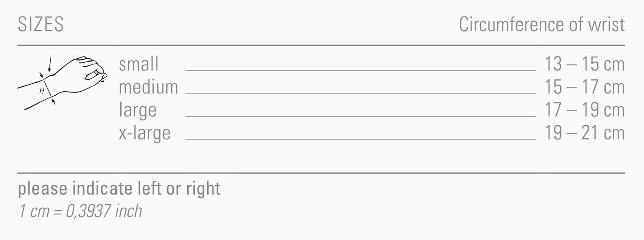Click the please indicate left or right note
The height and width of the screenshot is (240, 644).
[119, 189]
